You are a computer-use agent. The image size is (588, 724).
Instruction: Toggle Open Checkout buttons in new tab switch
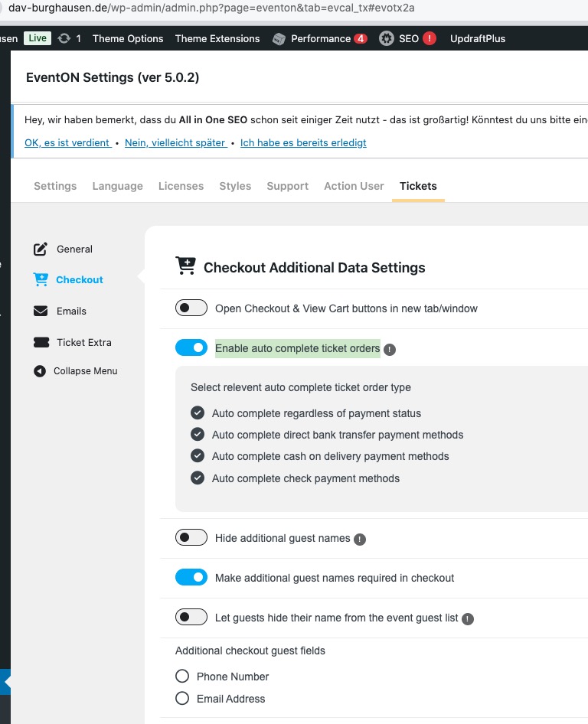(x=191, y=308)
